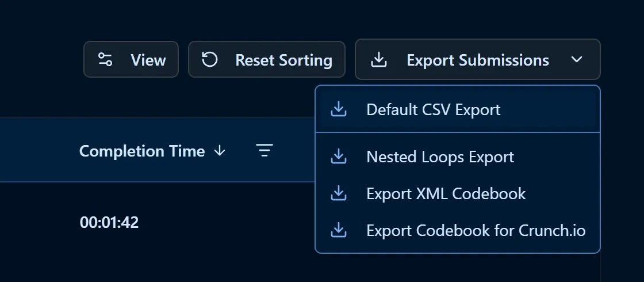This screenshot has height=282, width=644.
Task: Click the descending sort arrow on Completion Time
Action: point(220,151)
